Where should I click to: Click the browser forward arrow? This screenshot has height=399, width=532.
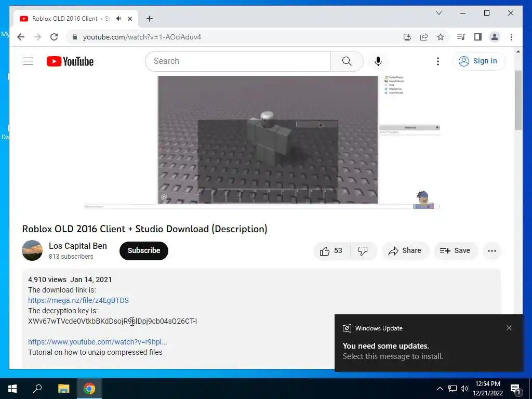[x=37, y=37]
